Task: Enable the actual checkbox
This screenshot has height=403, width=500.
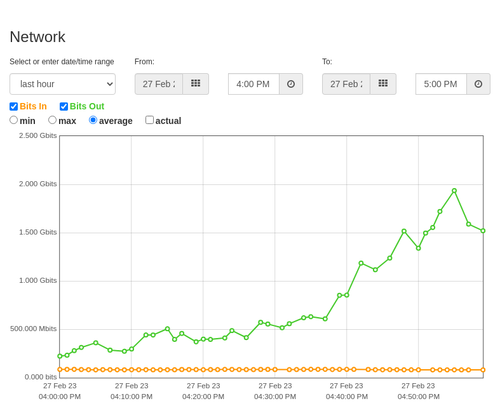Action: (x=149, y=120)
